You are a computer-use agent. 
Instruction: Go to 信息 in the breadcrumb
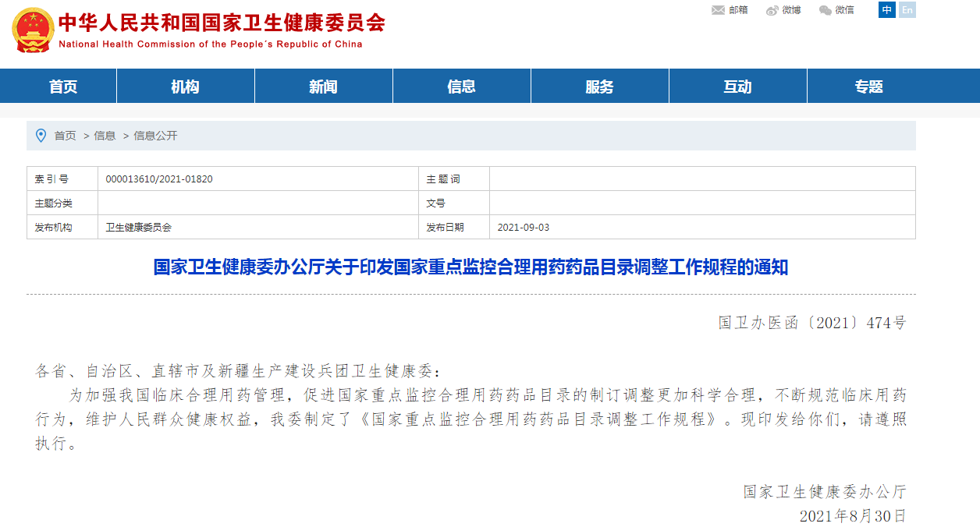click(105, 136)
